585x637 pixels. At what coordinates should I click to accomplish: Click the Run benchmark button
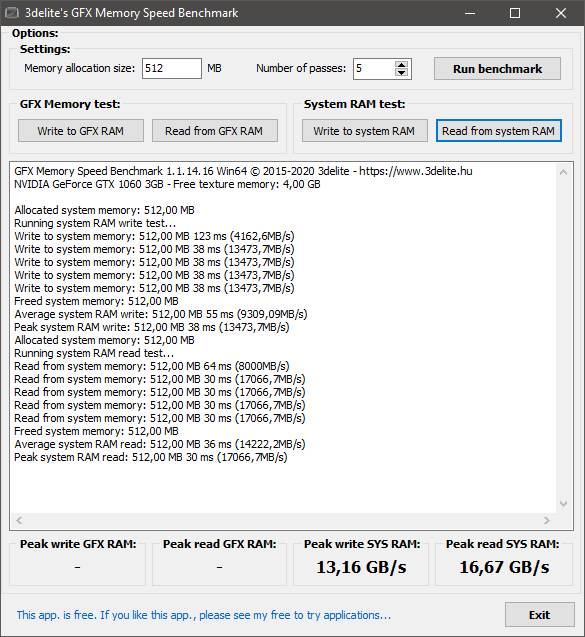pos(497,69)
